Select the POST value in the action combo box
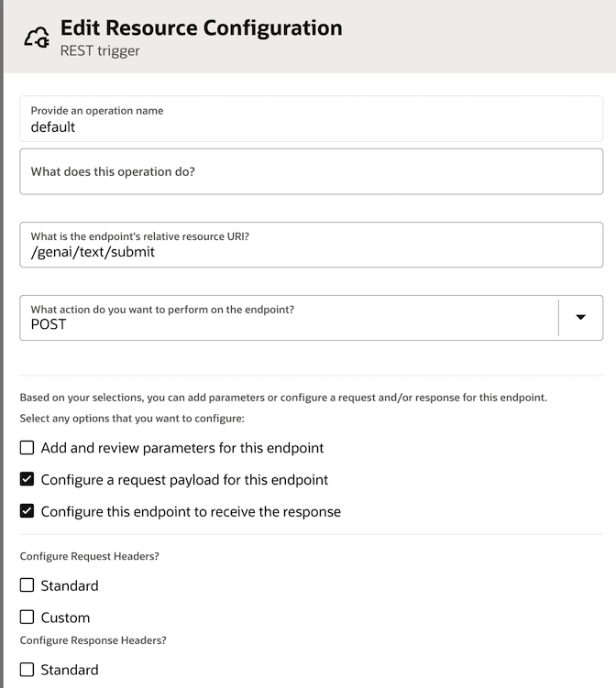This screenshot has width=616, height=688. (288, 323)
